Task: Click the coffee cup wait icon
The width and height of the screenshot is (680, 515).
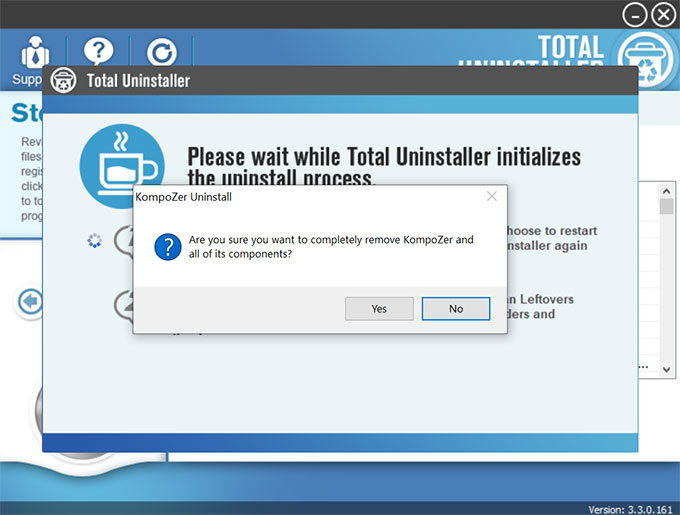Action: [x=122, y=166]
